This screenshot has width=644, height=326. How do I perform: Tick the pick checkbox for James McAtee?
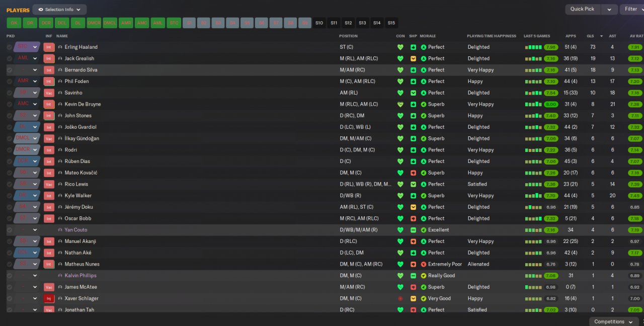click(x=10, y=287)
